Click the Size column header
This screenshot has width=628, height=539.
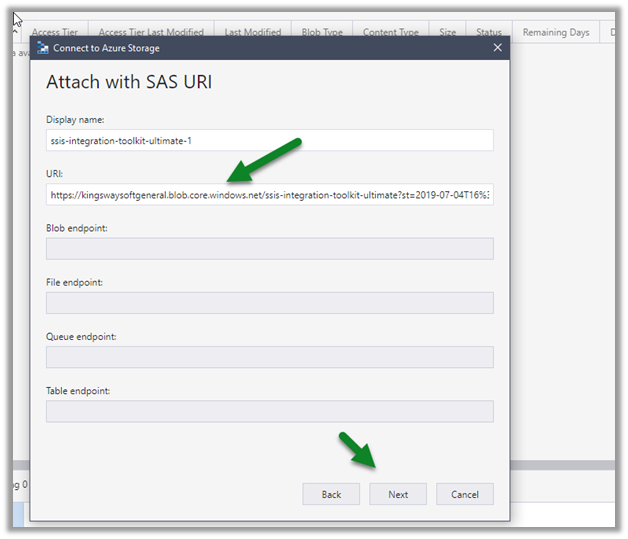tap(447, 32)
